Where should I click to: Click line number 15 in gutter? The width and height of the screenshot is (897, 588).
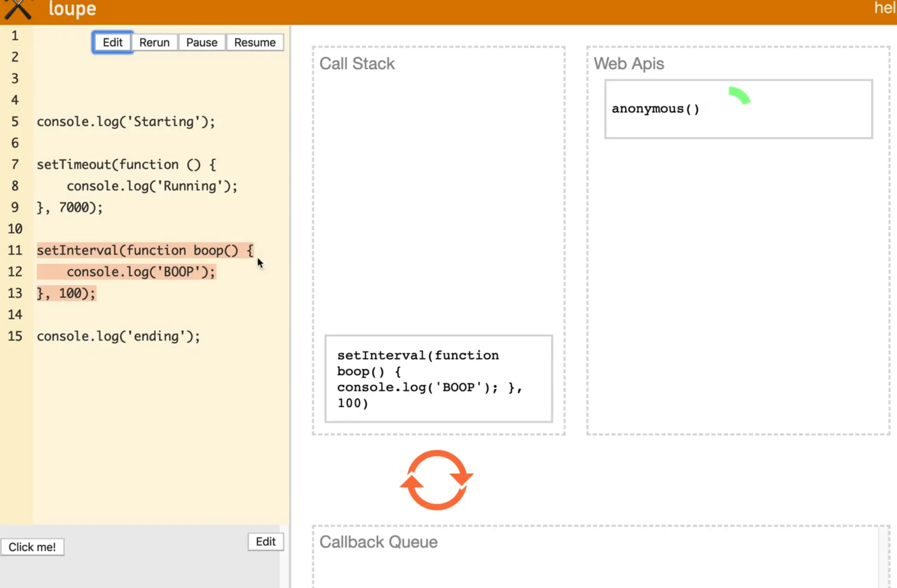(15, 336)
